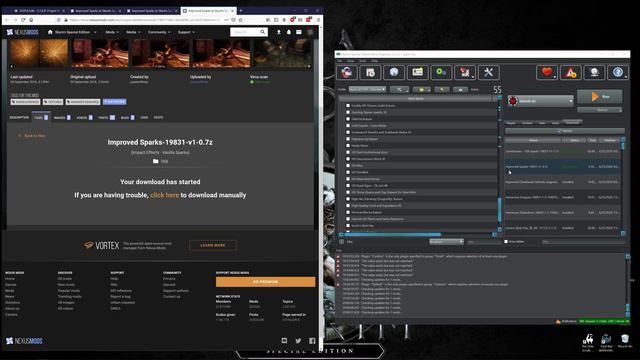Click the mod list horizontal scrollbar
Image resolution: width=640 pixels, height=360 pixels.
[x=393, y=235]
